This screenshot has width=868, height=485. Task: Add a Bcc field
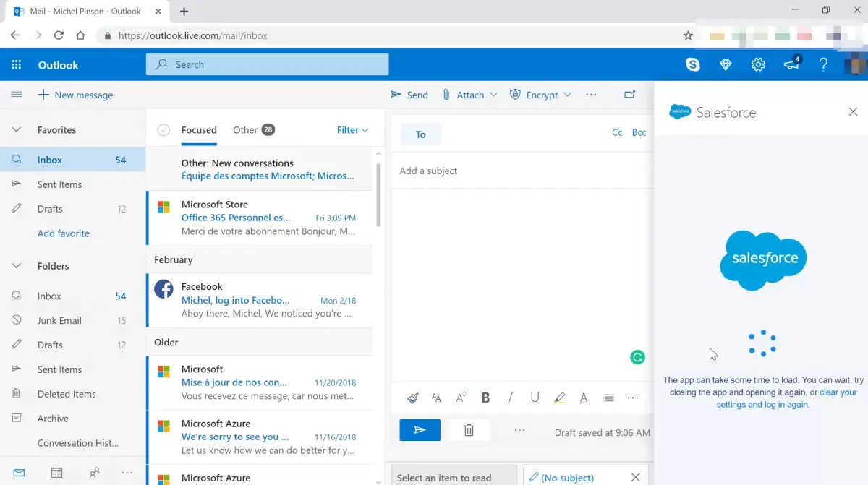(639, 132)
